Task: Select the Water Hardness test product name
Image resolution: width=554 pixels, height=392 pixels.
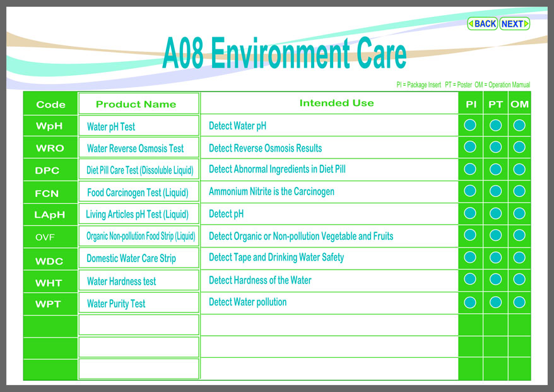Action: [x=121, y=282]
